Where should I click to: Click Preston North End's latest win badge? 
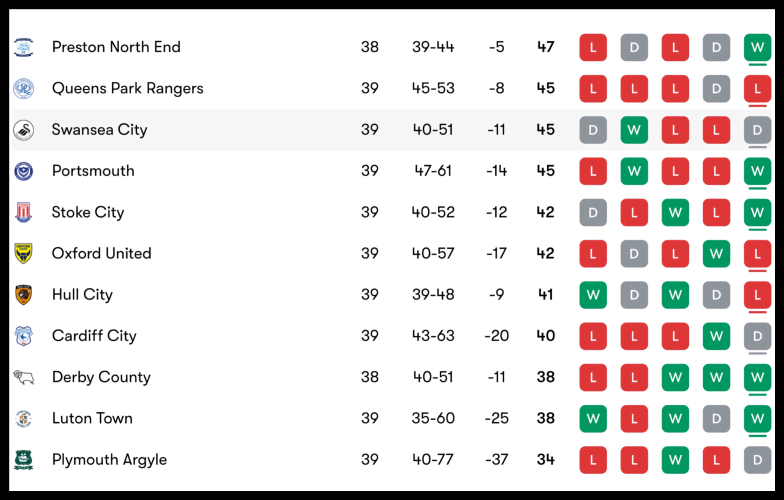[x=757, y=47]
